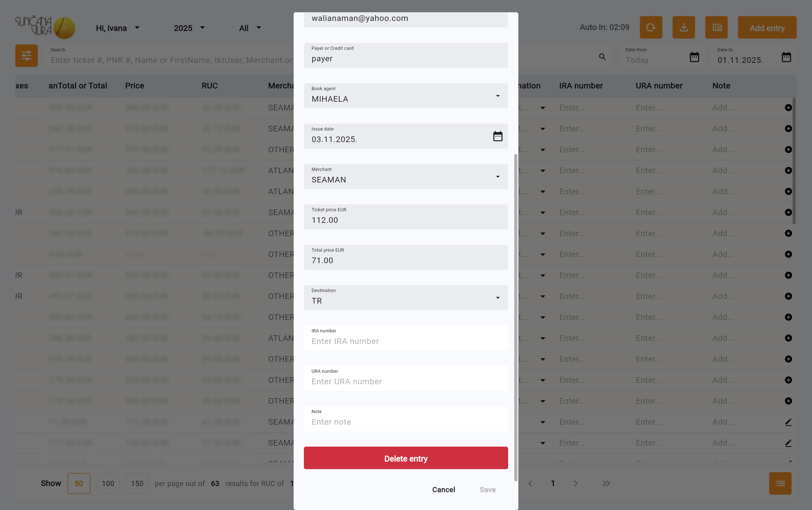The height and width of the screenshot is (510, 812).
Task: Select 50 results per page
Action: pyautogui.click(x=79, y=483)
